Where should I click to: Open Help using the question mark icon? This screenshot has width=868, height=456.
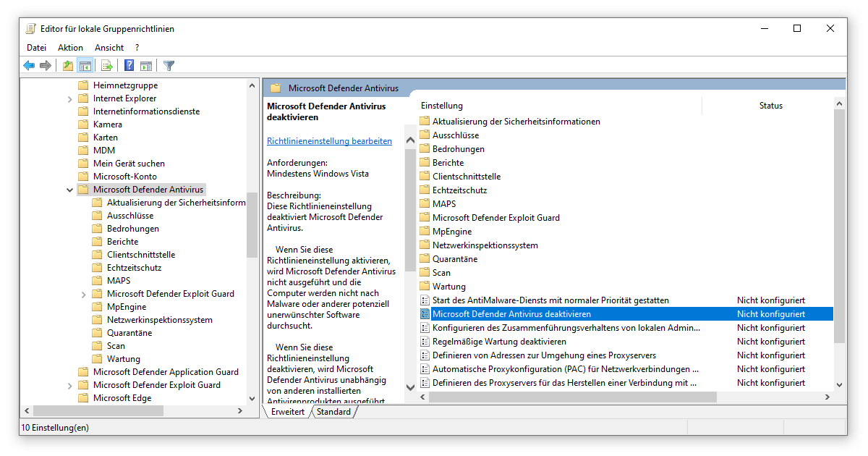tap(128, 65)
